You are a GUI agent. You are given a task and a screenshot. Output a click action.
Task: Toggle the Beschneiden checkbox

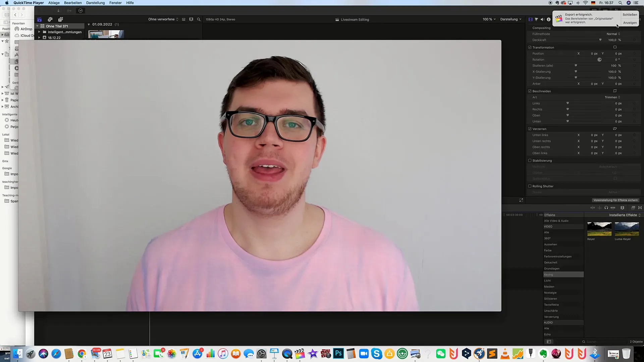coord(530,91)
